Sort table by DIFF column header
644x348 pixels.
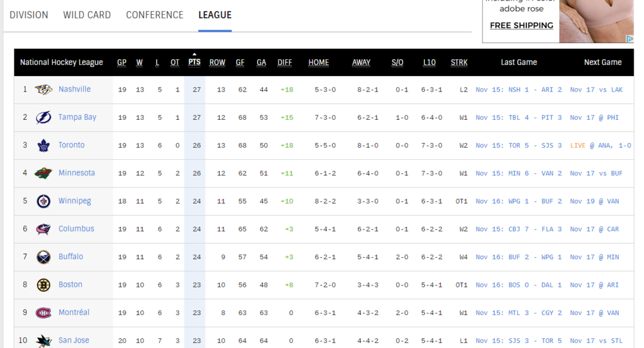tap(285, 63)
